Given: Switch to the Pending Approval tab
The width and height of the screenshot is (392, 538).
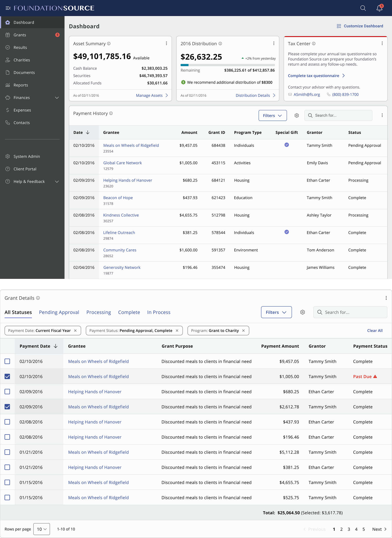Looking at the screenshot, I should point(59,312).
